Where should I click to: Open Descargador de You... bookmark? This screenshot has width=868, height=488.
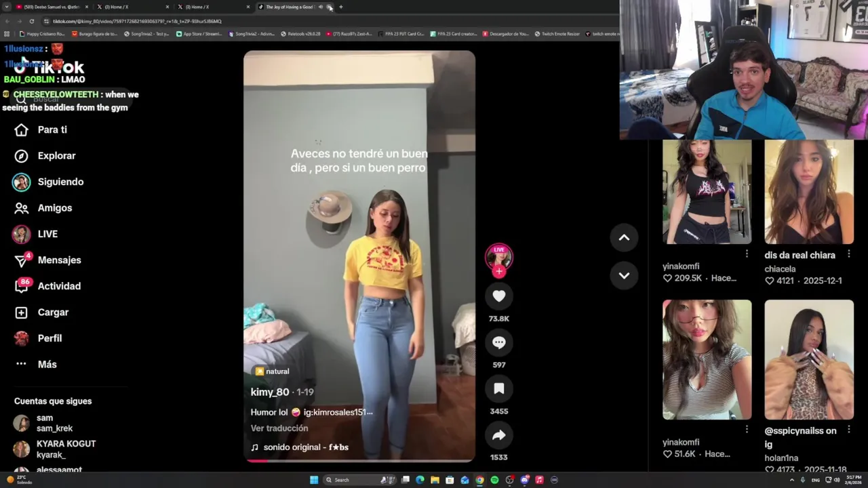[x=505, y=33]
